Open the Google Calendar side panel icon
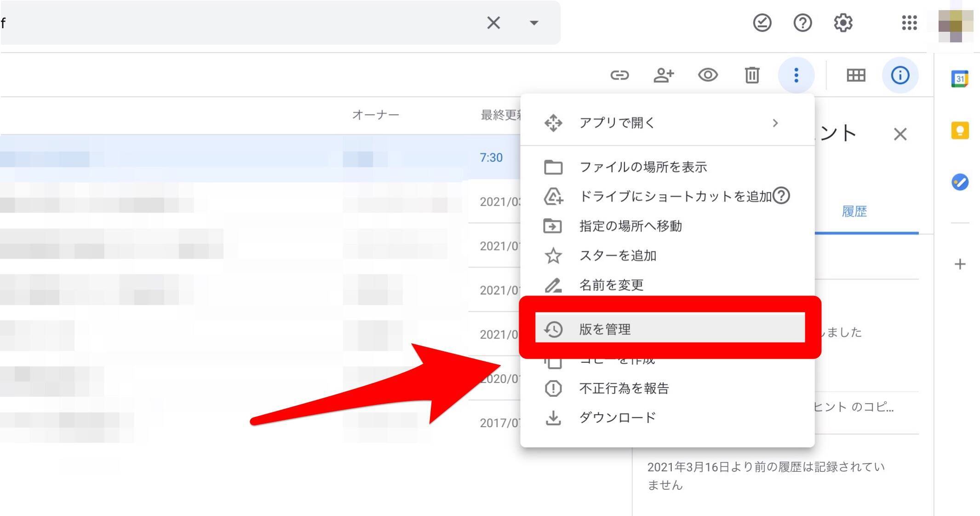 [960, 79]
